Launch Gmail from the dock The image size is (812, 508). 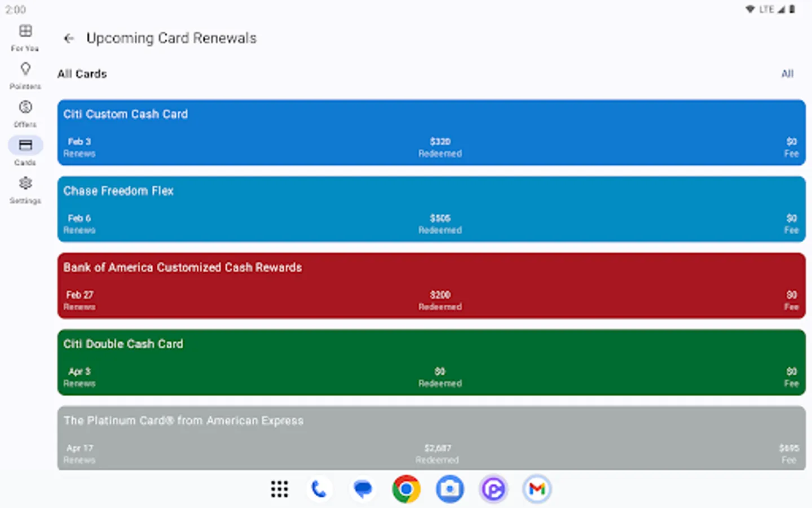coord(537,489)
